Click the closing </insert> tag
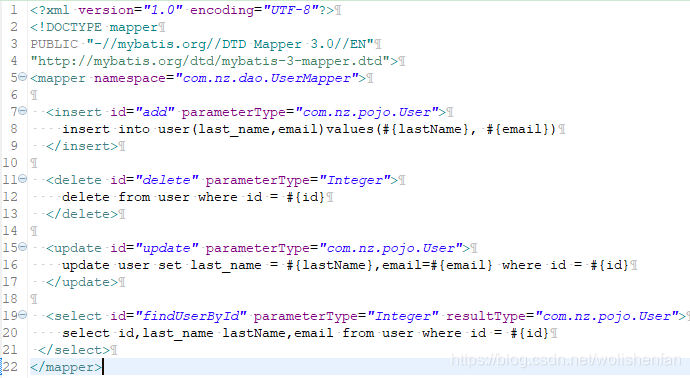This screenshot has width=690, height=378. pos(82,146)
